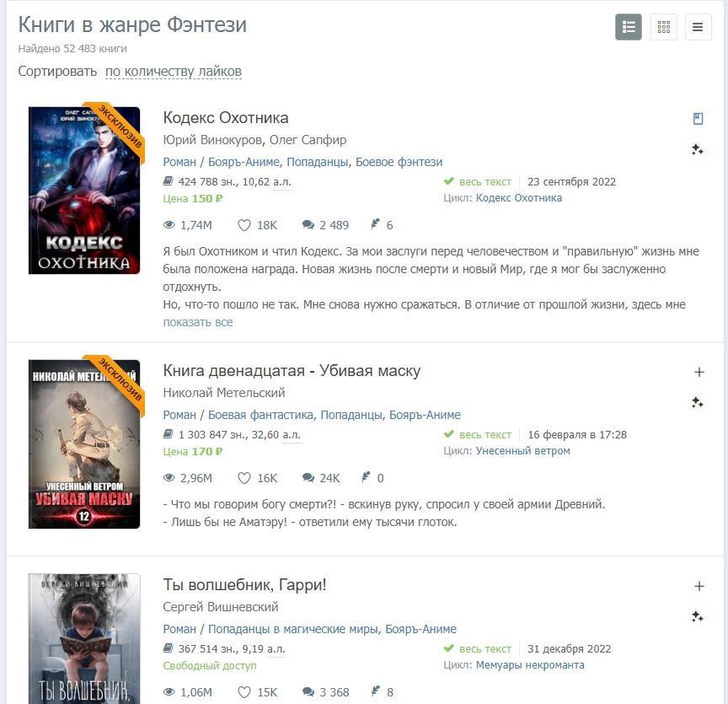Click sparkle recommendation icon for Кодекс Охотника

[x=698, y=149]
